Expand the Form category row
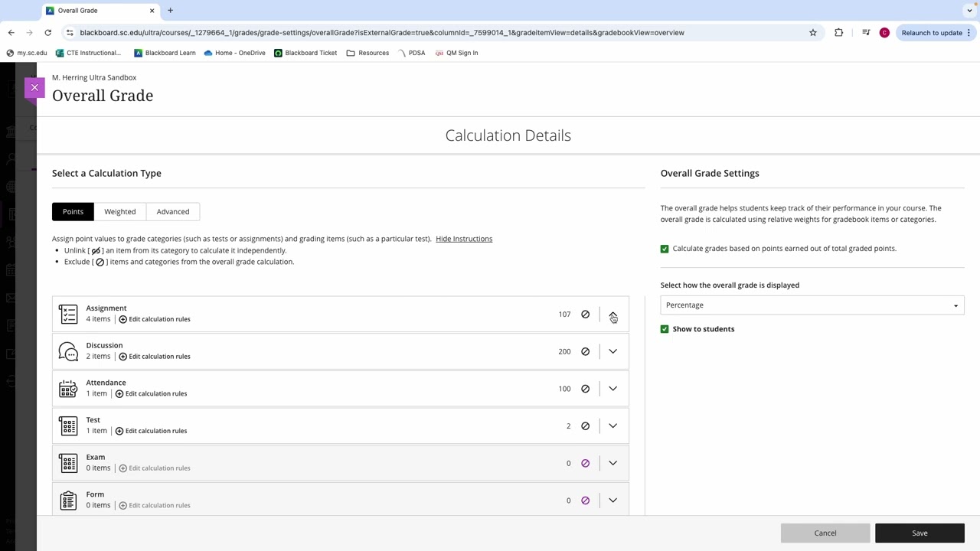This screenshot has width=980, height=551. [x=612, y=500]
